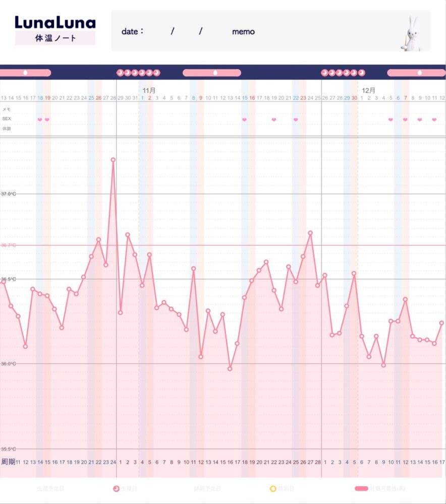Click the 周期 label at the chart bottom
Image resolution: width=446 pixels, height=504 pixels.
click(x=8, y=462)
